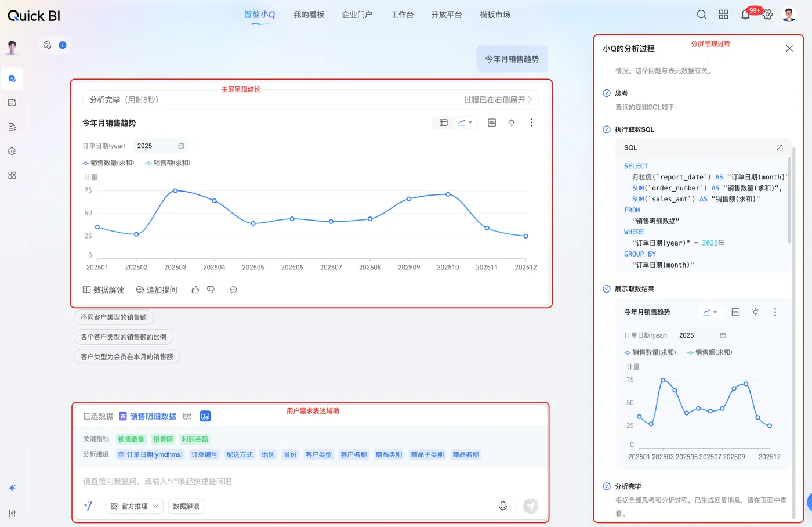The image size is (812, 527).
Task: Give a thumbs up to the answer
Action: pyautogui.click(x=195, y=290)
